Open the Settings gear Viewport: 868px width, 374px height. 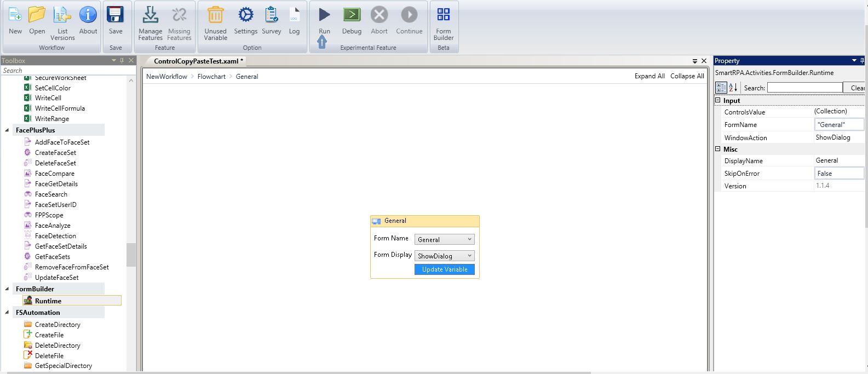coord(245,15)
